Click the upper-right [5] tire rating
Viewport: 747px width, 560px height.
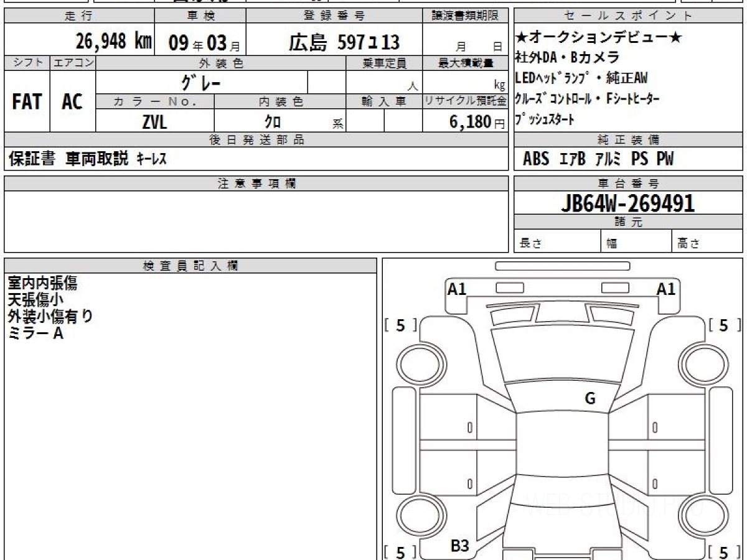pyautogui.click(x=723, y=325)
